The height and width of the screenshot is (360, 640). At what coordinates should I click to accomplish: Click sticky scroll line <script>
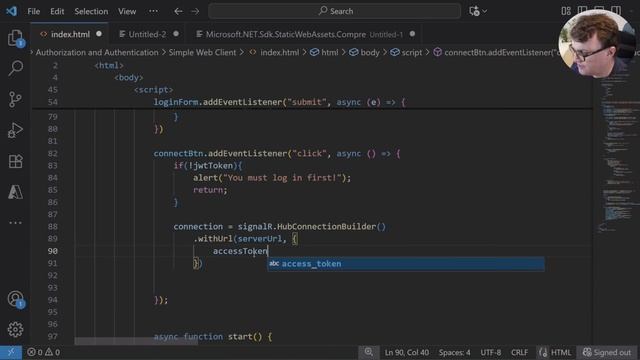(x=153, y=90)
